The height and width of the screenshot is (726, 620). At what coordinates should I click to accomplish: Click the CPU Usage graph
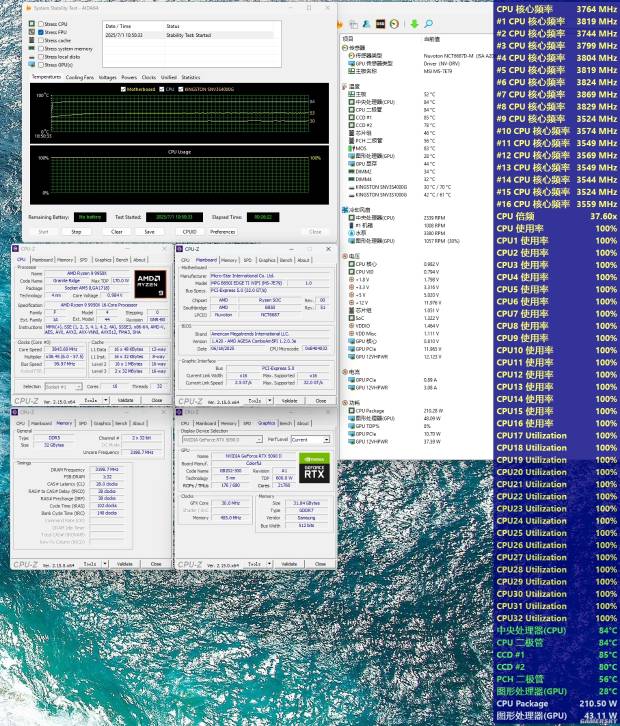(180, 175)
